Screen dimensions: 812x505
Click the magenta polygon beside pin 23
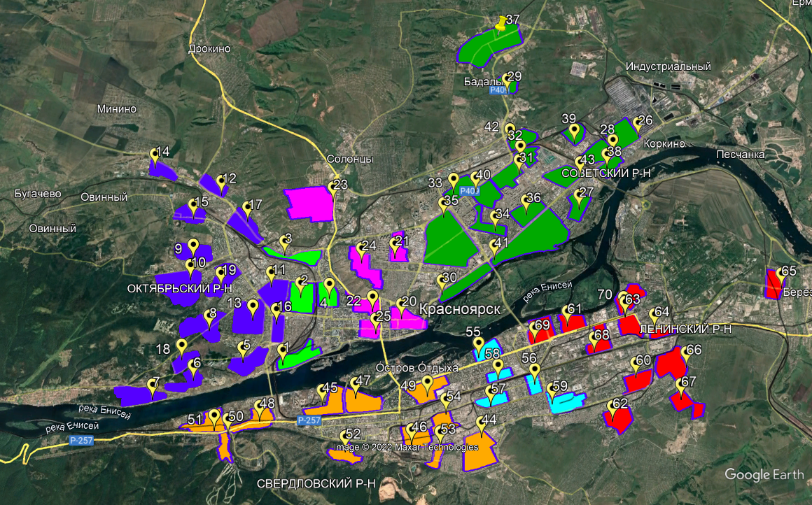point(308,204)
